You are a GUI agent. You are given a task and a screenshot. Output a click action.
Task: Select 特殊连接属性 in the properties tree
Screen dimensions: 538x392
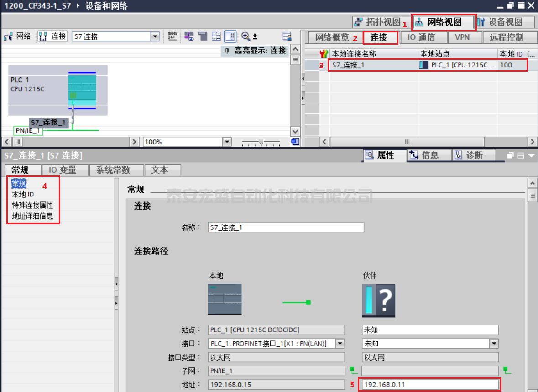pyautogui.click(x=32, y=205)
